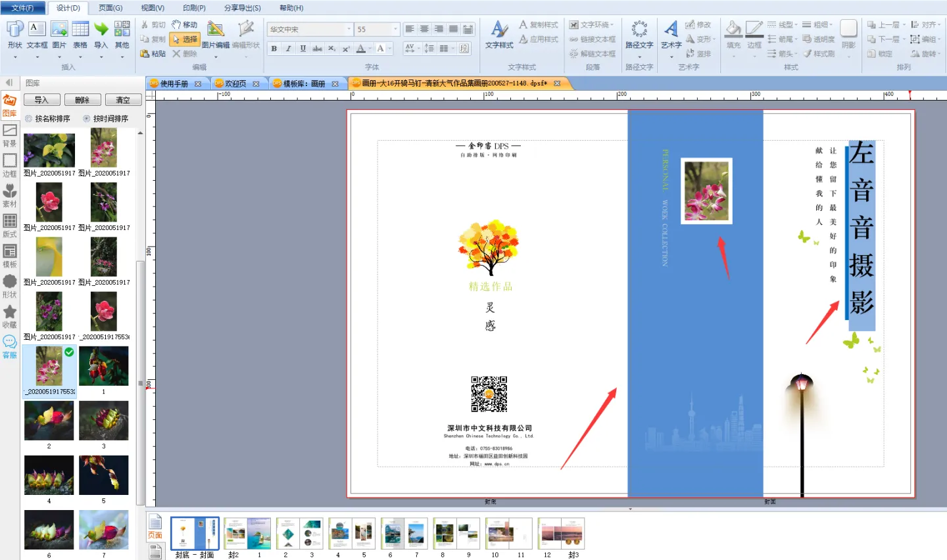Open the 背景 background panel in sidebar
The image size is (947, 560).
point(9,135)
